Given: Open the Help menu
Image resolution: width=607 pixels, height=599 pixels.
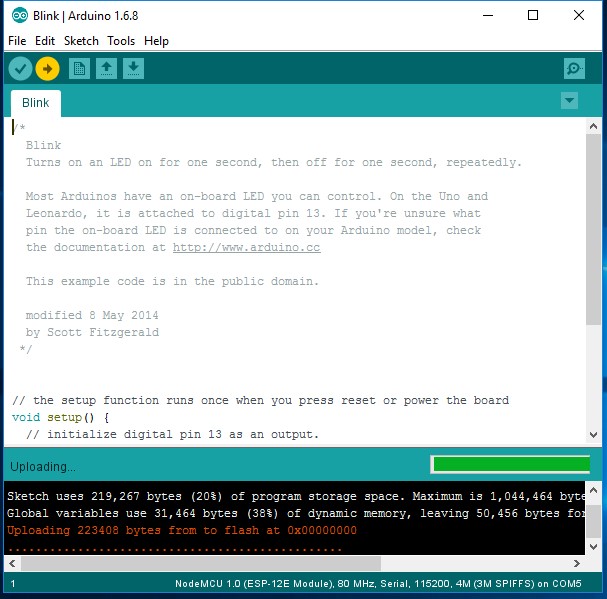Looking at the screenshot, I should (156, 41).
